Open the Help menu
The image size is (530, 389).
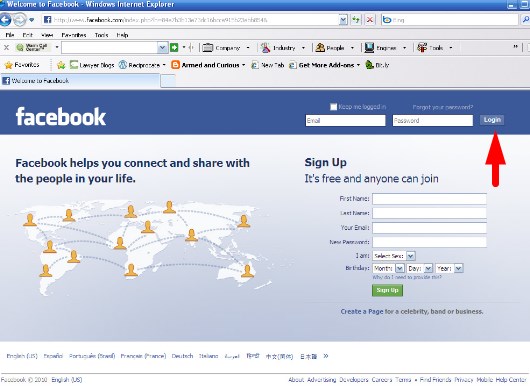tap(122, 35)
